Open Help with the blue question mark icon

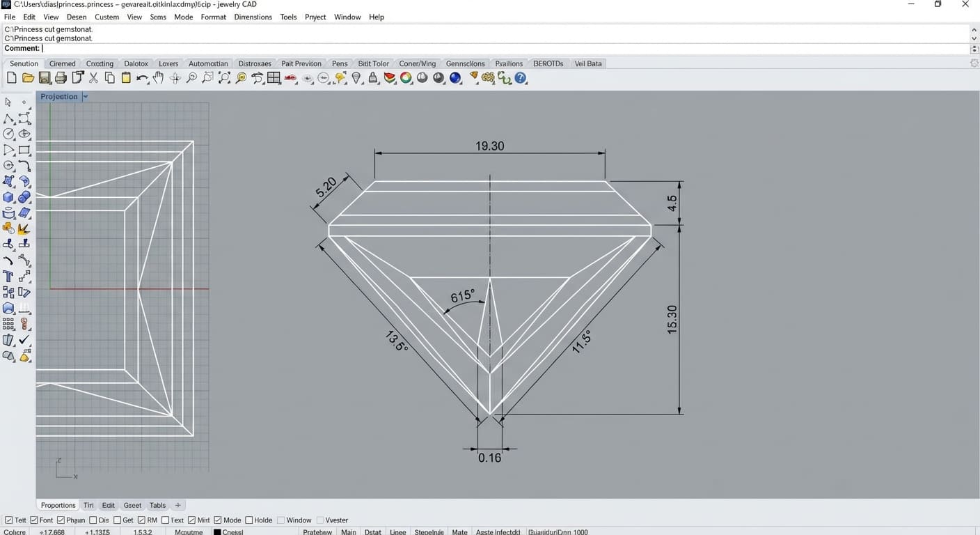coord(521,78)
